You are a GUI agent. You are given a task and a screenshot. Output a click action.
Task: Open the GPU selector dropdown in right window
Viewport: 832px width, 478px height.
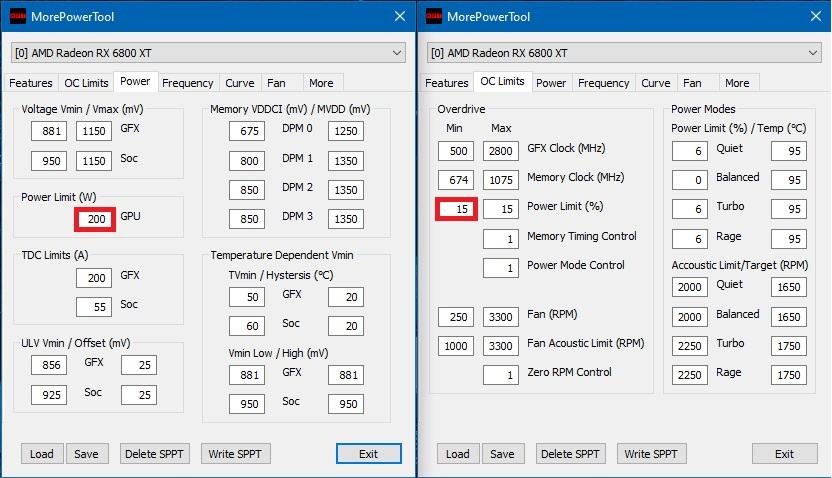click(x=624, y=53)
